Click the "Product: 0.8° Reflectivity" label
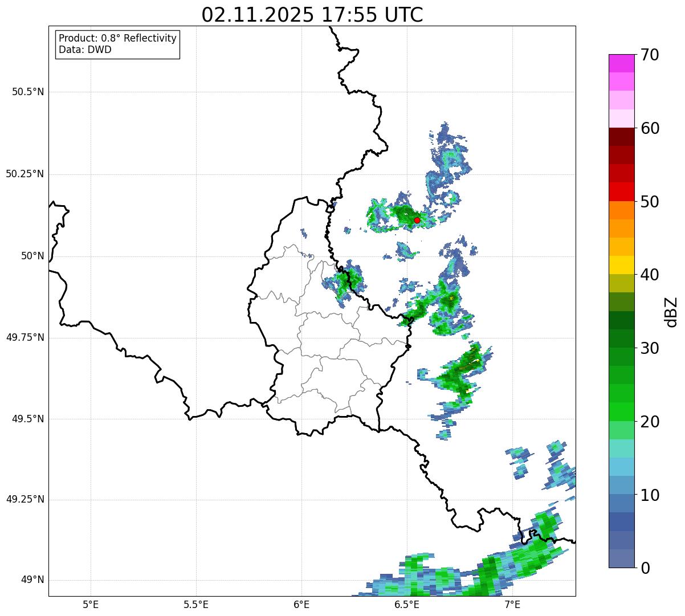685x616 pixels. click(x=118, y=38)
